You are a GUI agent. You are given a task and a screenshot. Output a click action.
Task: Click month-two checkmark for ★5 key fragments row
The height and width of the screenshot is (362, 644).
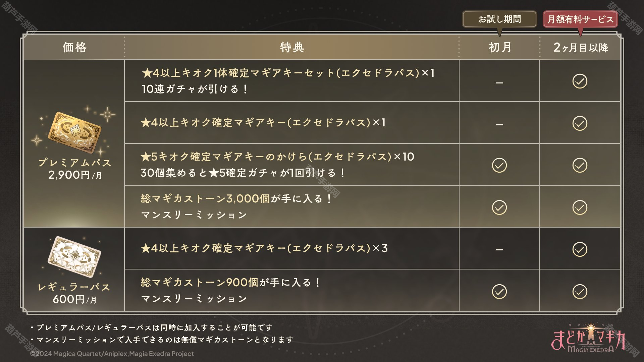point(580,165)
